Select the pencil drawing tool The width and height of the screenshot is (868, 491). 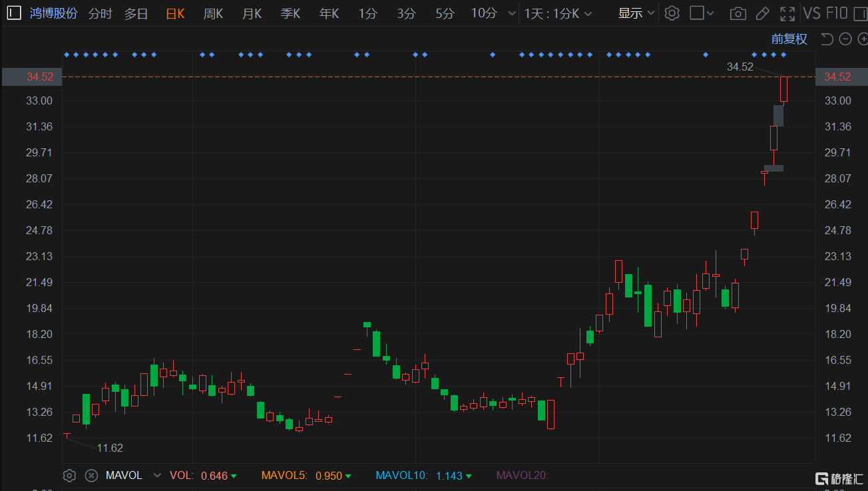763,13
